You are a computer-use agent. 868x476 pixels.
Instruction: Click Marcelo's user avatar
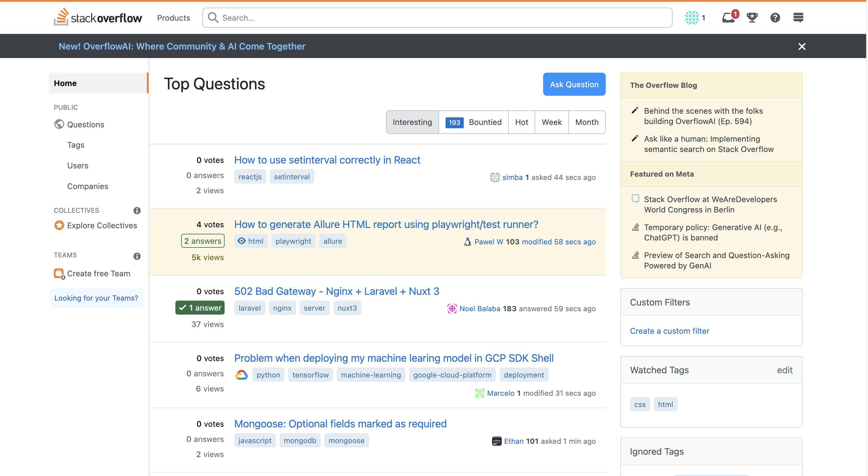480,393
